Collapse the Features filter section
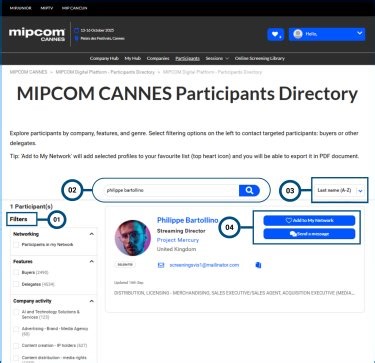Image resolution: width=375 pixels, height=363 pixels. [92, 261]
